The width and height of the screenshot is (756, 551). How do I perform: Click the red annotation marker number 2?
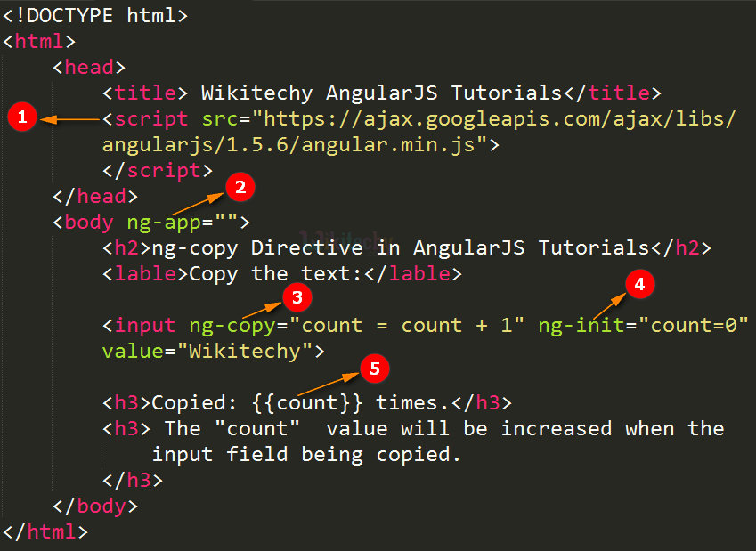[x=240, y=187]
